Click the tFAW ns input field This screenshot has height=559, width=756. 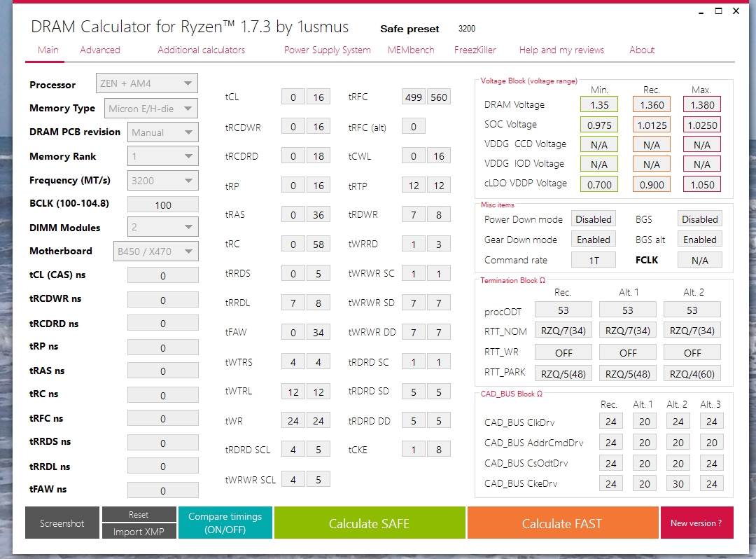163,490
